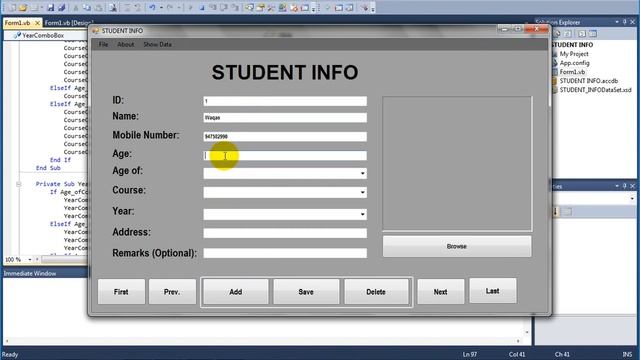Open the File menu in STUDENT INFO
The width and height of the screenshot is (640, 360).
pos(103,44)
